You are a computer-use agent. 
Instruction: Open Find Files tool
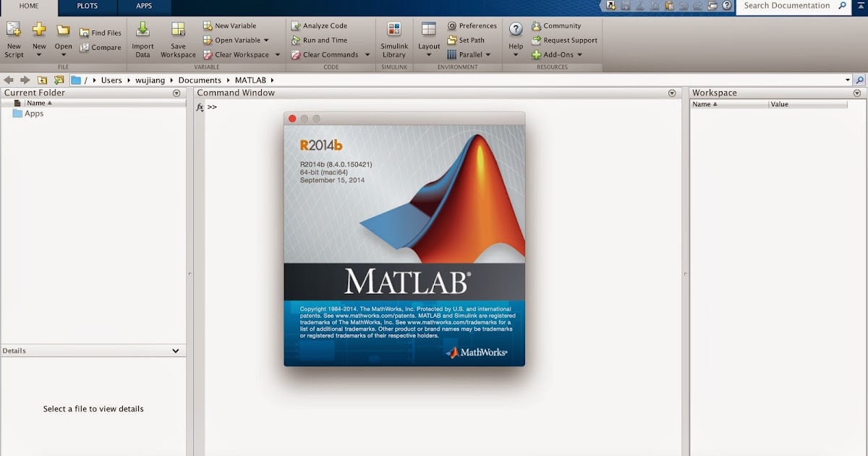101,33
